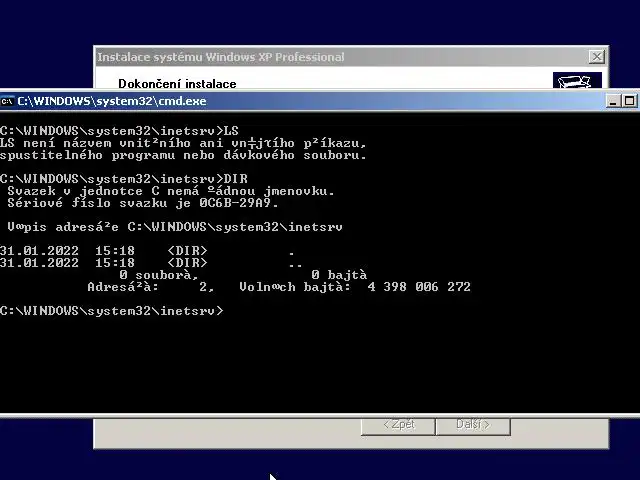Minimize the cmd.exe window
Image resolution: width=640 pixels, height=480 pixels.
click(613, 101)
